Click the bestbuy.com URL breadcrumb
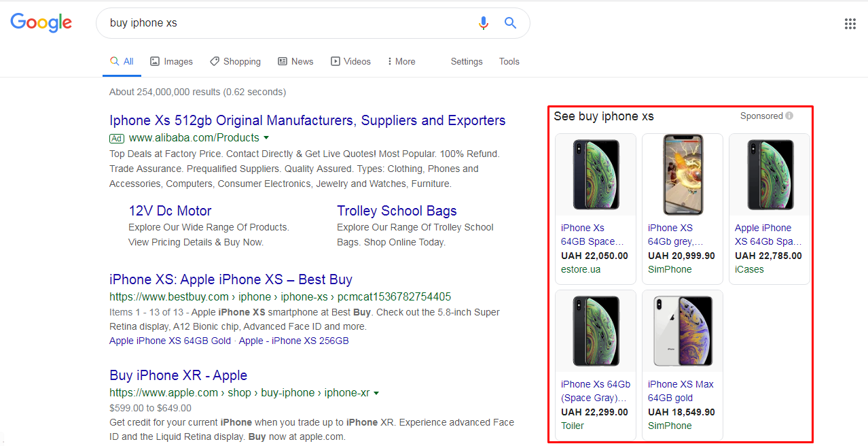The width and height of the screenshot is (868, 446). 280,297
